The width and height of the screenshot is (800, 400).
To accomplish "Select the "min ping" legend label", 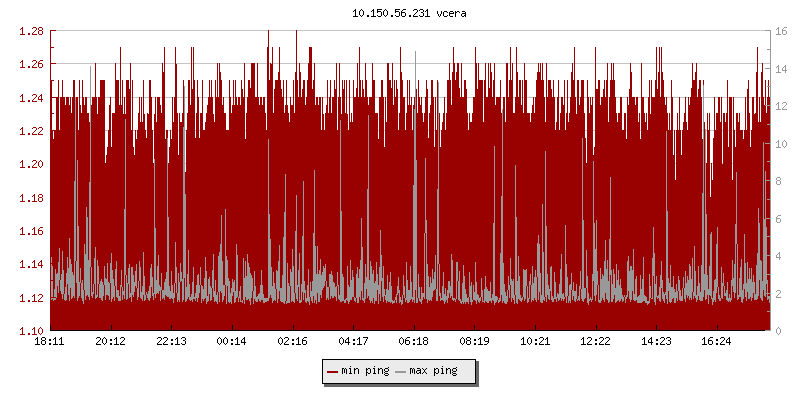I will pos(365,372).
